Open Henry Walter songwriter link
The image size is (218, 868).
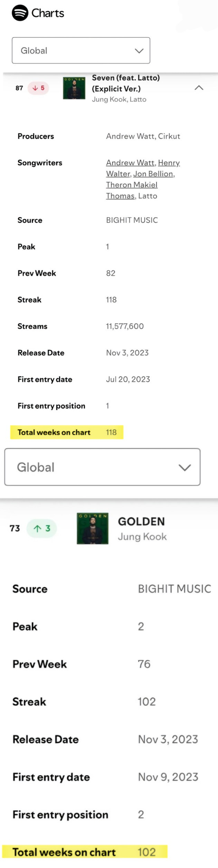pos(169,163)
